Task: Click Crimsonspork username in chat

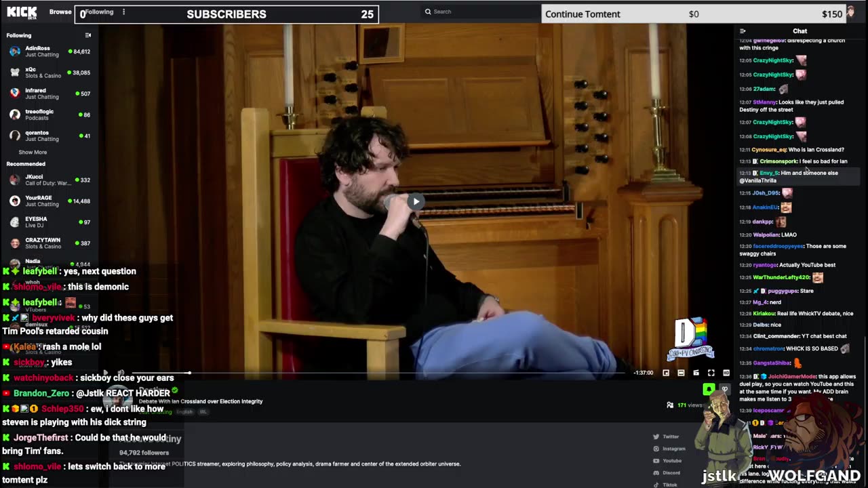Action: [x=778, y=161]
